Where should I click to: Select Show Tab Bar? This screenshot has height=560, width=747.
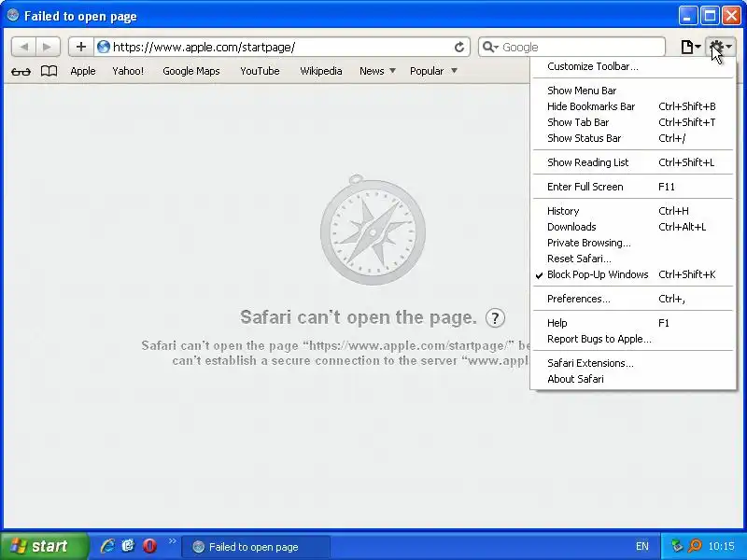pyautogui.click(x=633, y=122)
